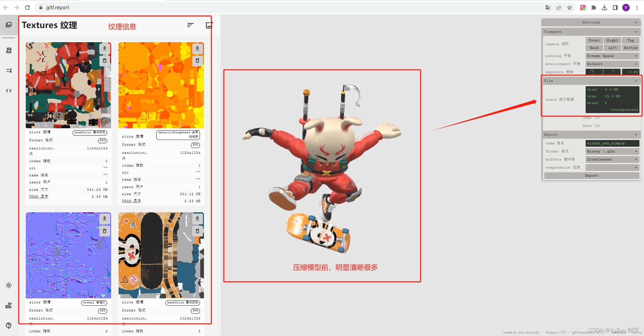Download the metallicRoughness texture
644x336 pixels.
point(197,49)
